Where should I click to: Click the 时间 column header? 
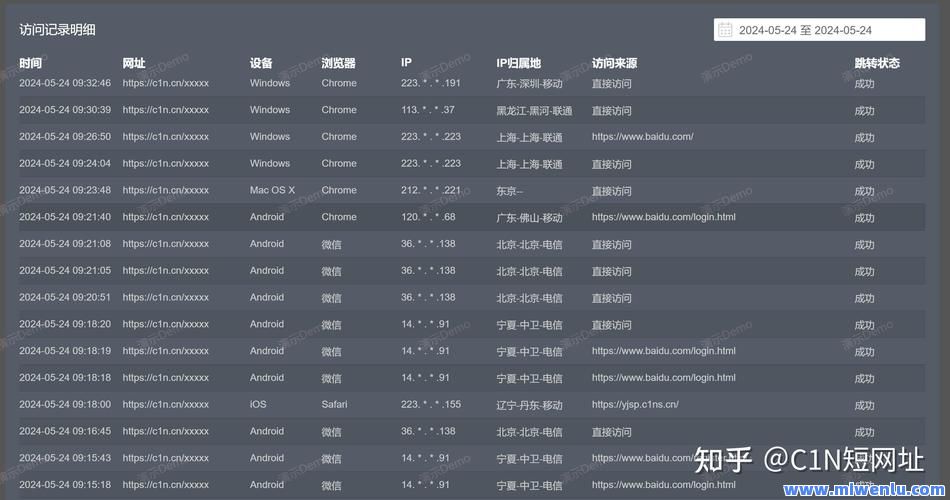click(x=30, y=63)
